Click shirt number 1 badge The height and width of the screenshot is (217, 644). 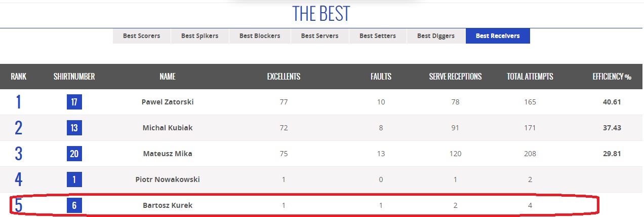click(x=74, y=179)
